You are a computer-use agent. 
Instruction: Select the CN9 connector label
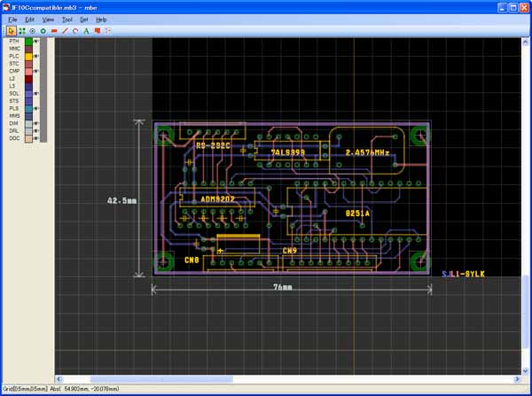click(290, 251)
